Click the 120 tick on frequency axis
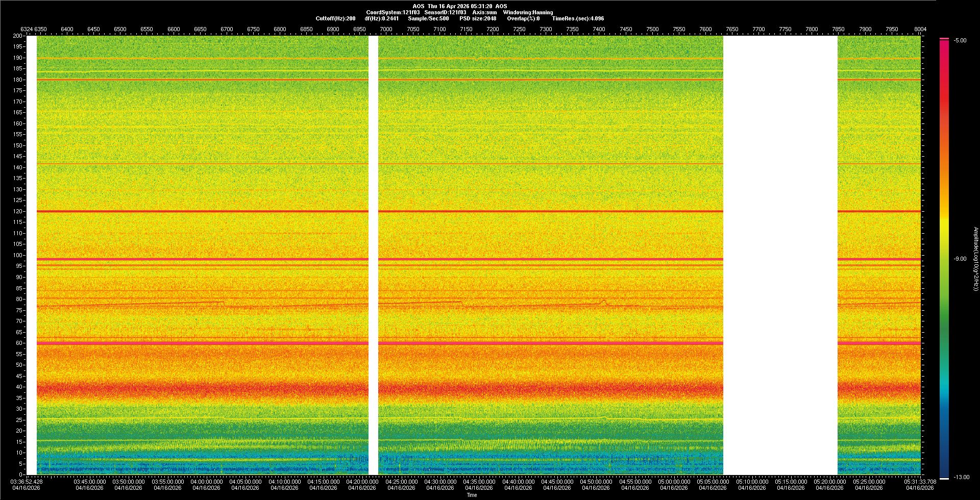Viewport: 980px width, 500px height. click(x=18, y=211)
